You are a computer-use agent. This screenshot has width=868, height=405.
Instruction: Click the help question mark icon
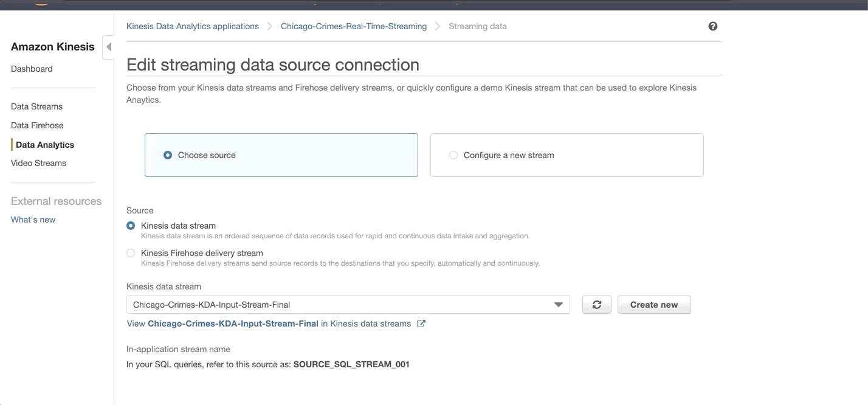[713, 26]
